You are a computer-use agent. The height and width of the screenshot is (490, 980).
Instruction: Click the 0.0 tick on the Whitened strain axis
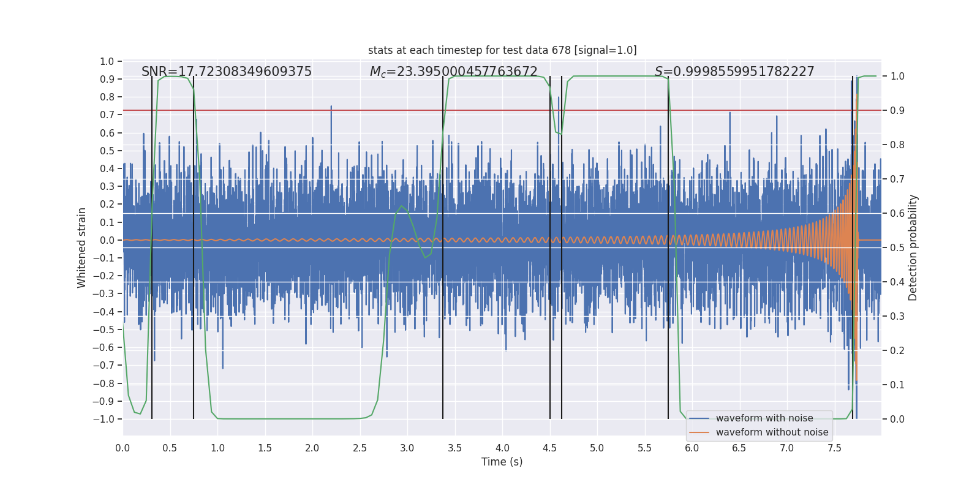pyautogui.click(x=107, y=240)
